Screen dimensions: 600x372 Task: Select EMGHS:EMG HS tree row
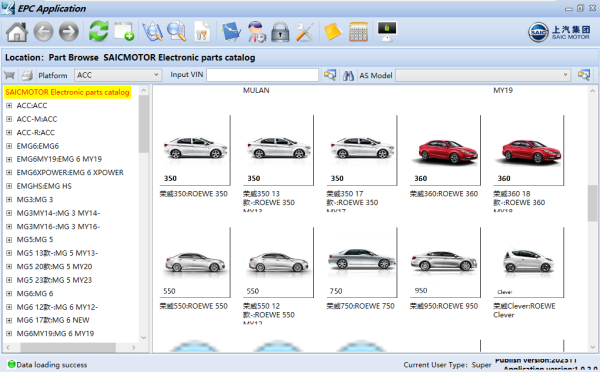point(44,186)
